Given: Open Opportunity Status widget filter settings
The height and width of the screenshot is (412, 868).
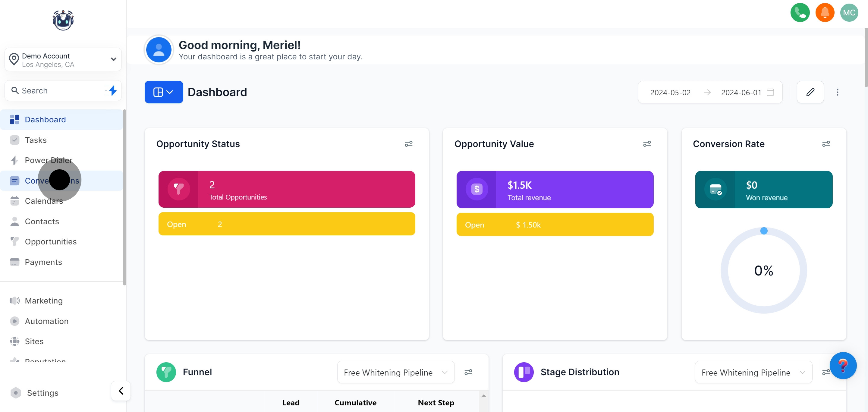Looking at the screenshot, I should (408, 144).
